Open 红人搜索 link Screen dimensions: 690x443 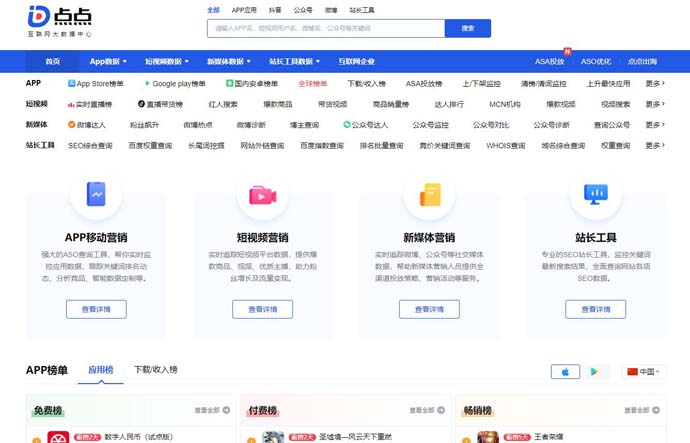click(x=223, y=104)
